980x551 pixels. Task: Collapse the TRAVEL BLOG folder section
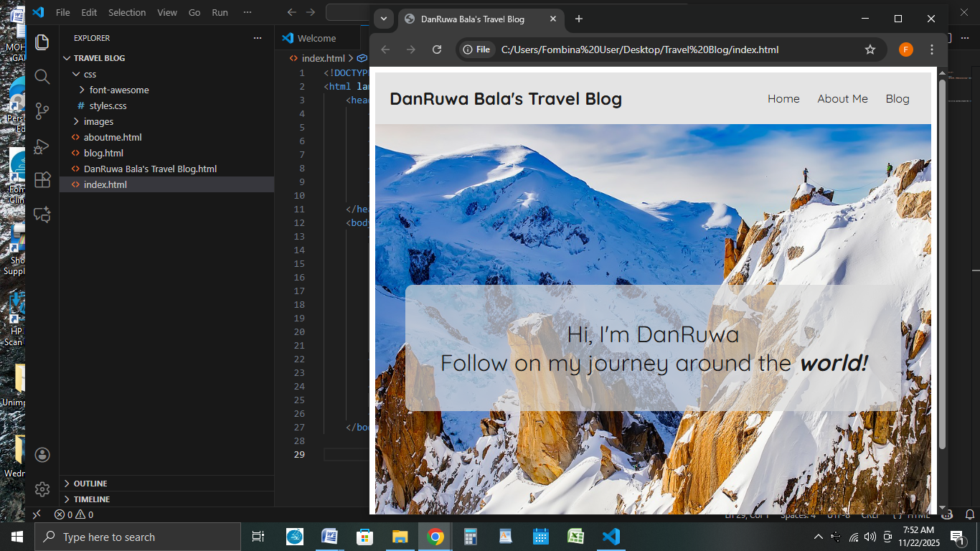pos(166,58)
